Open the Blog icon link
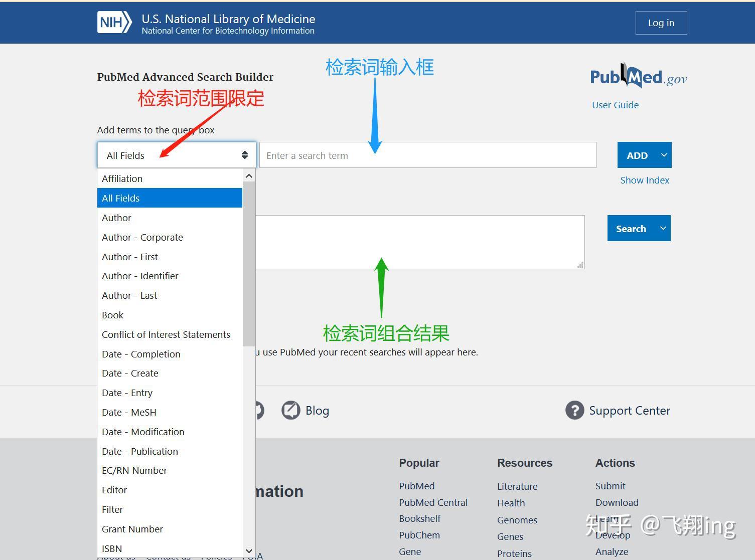Screen dimensions: 755x560 [x=290, y=410]
